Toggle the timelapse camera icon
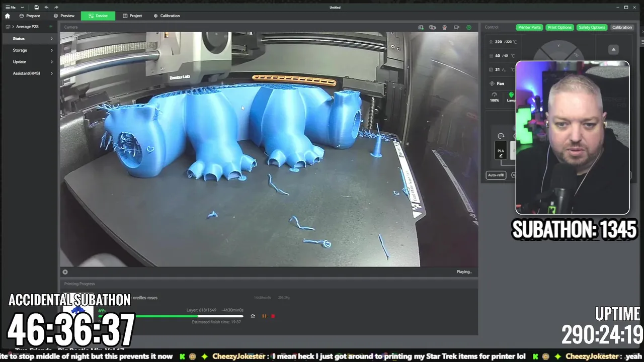Viewport: 644px width, 362px height. click(x=433, y=27)
